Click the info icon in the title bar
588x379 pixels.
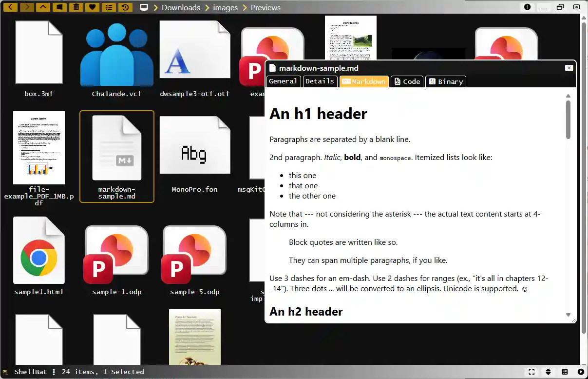(527, 7)
